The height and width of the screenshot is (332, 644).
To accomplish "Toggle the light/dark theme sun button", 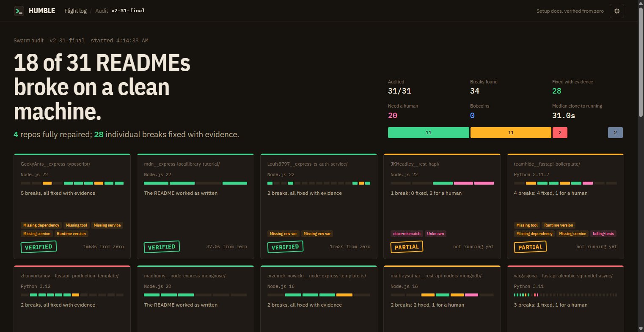I will click(617, 11).
